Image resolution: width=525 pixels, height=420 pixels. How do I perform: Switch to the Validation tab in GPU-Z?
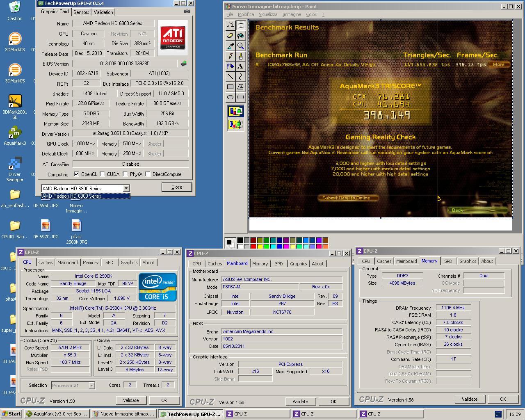coord(103,12)
